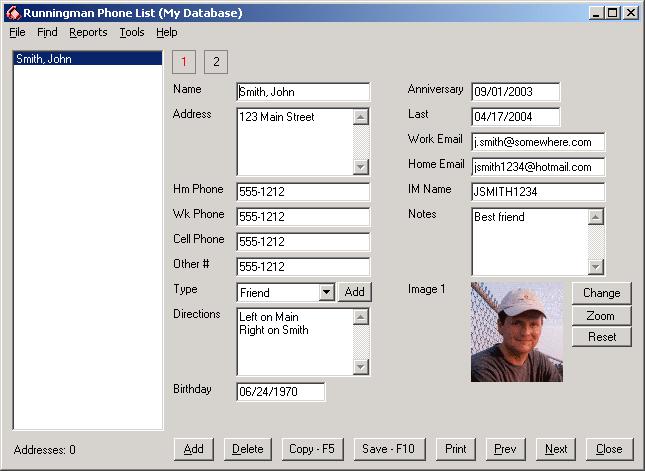
Task: Open the Type dropdown arrow
Action: [x=326, y=292]
